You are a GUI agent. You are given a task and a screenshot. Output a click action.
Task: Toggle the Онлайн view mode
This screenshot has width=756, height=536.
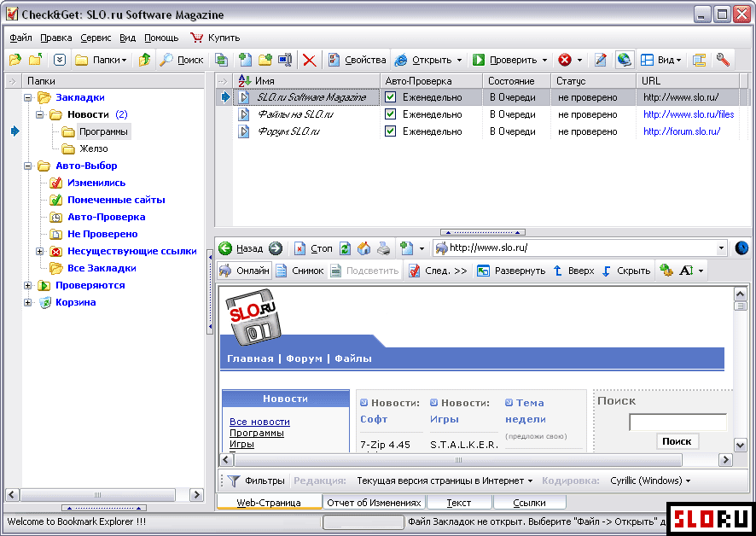click(244, 271)
